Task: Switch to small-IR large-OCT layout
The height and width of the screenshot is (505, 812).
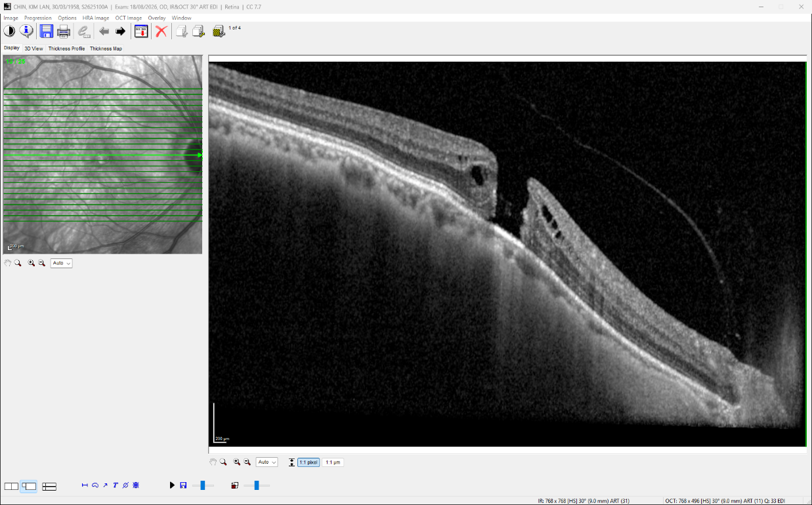Action: (28, 486)
